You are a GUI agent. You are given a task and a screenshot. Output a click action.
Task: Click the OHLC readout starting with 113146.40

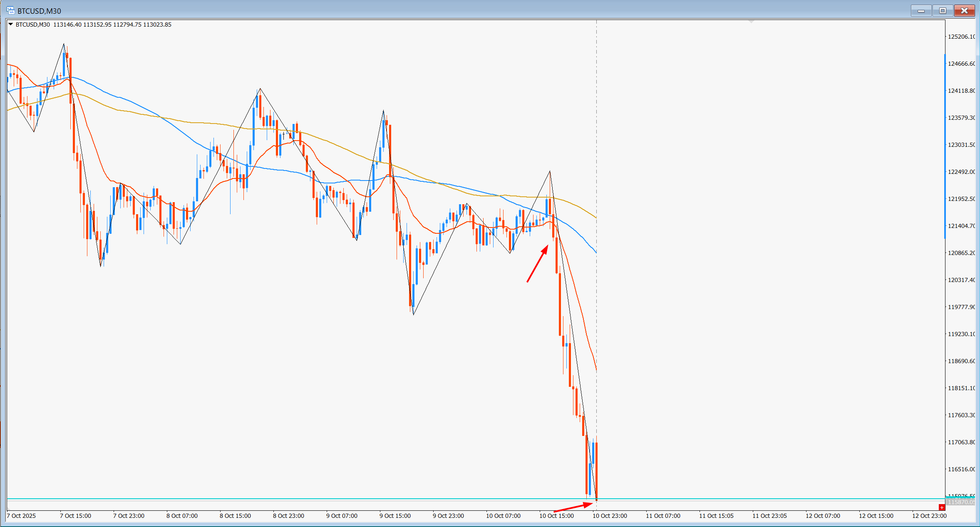click(112, 25)
